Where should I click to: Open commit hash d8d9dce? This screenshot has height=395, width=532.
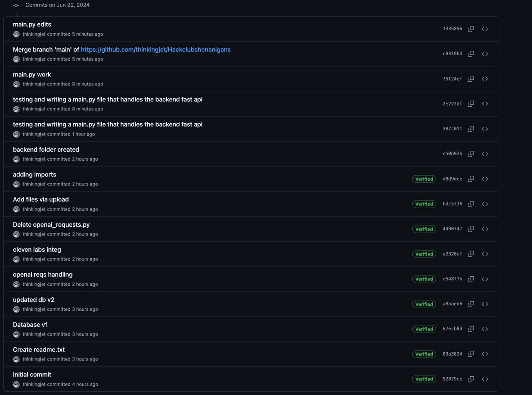click(x=452, y=179)
